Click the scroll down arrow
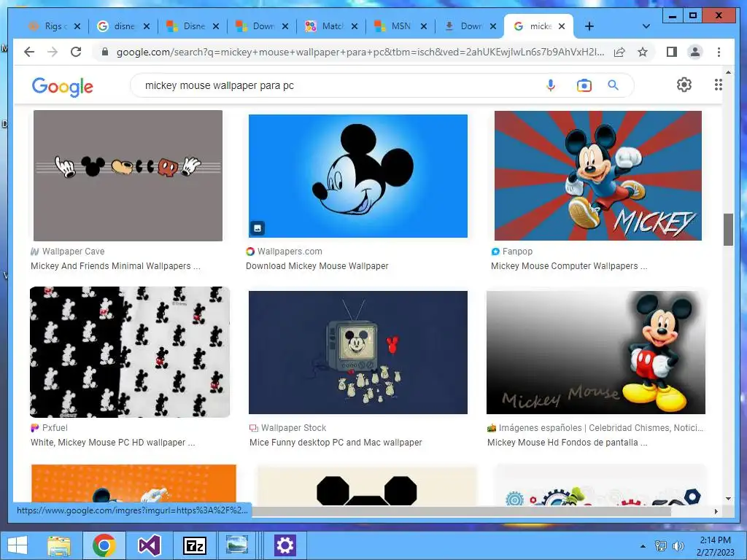 tap(728, 499)
